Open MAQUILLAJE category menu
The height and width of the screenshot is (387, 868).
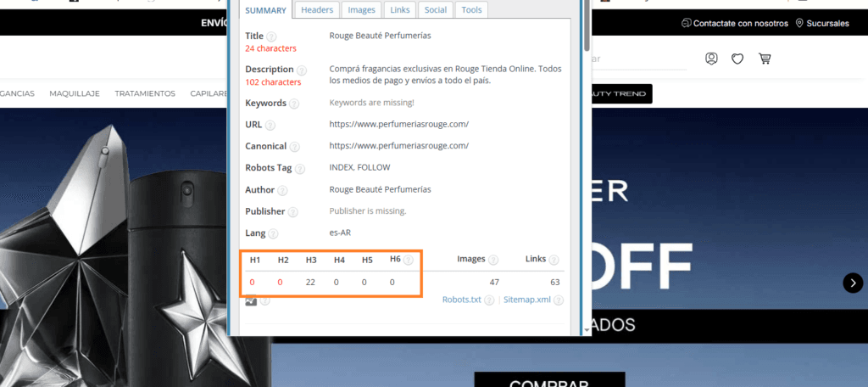[x=75, y=93]
